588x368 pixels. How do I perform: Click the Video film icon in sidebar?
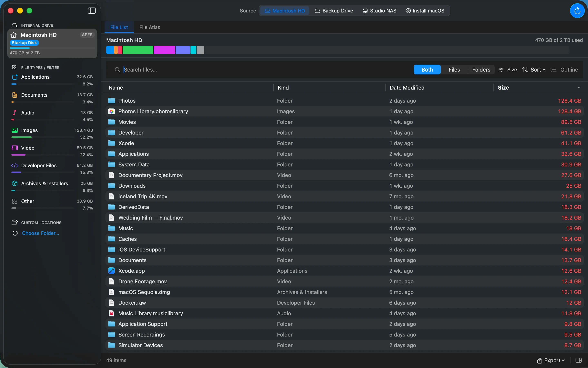click(x=14, y=148)
